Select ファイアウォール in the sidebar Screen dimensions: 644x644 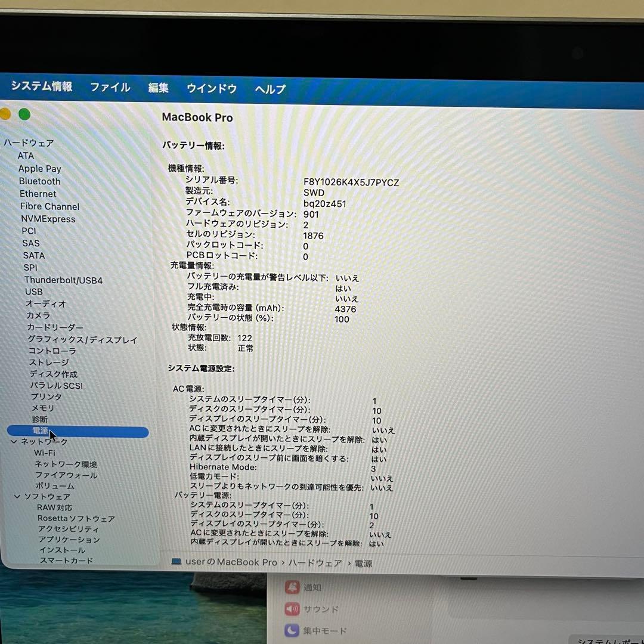(66, 475)
